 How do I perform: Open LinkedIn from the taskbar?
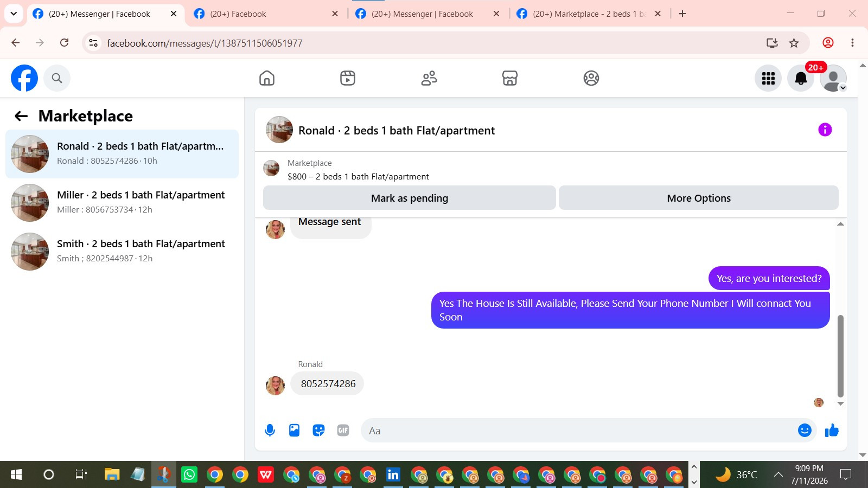point(393,475)
